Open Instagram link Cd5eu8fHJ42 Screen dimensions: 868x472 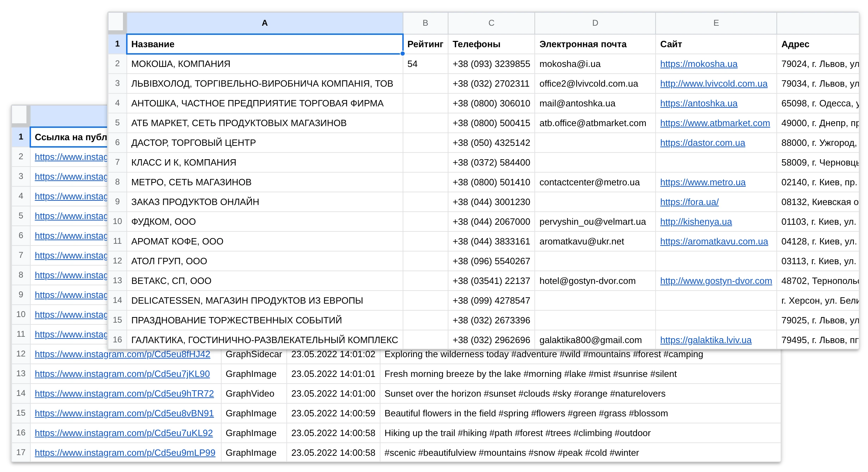(122, 354)
